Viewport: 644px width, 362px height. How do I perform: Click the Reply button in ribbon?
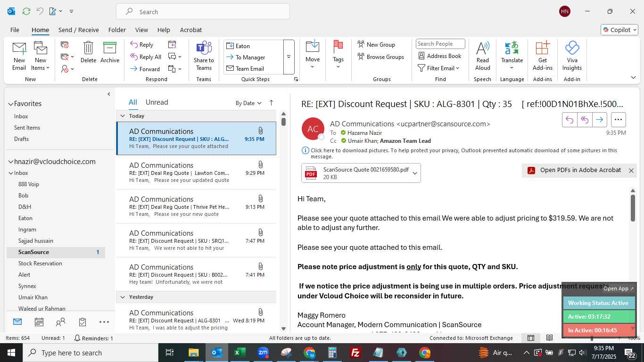(142, 45)
